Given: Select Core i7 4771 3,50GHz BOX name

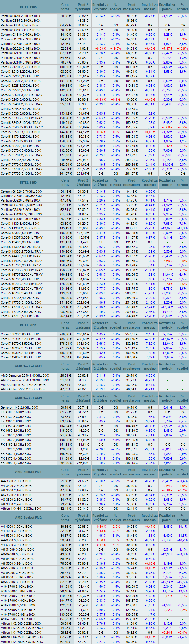Looking at the screenshot, I should pos(20,316).
